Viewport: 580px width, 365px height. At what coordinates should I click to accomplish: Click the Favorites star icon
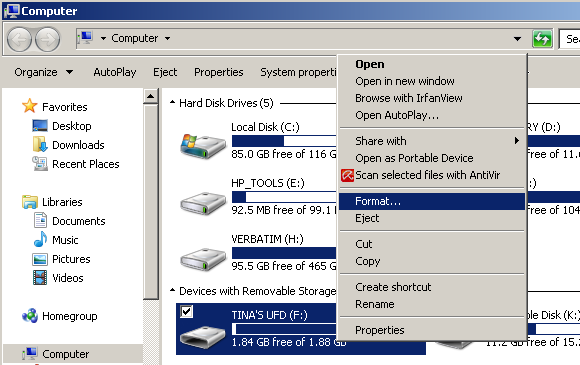click(x=30, y=106)
